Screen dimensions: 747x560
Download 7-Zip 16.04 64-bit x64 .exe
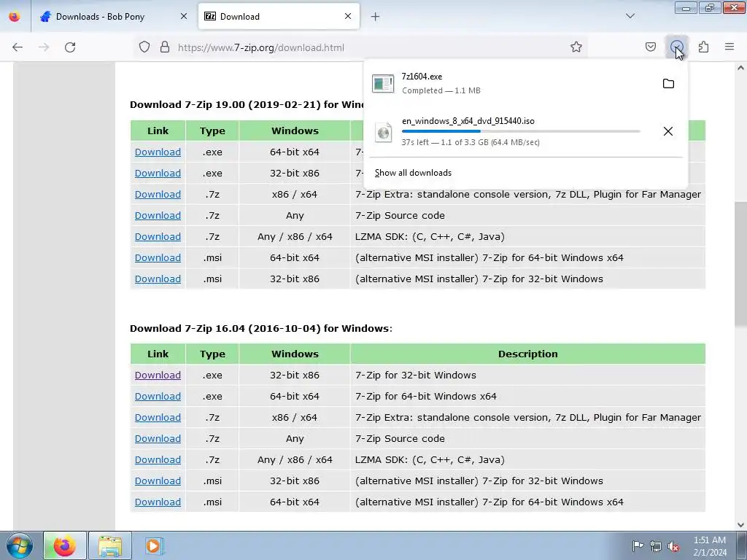[x=158, y=396]
